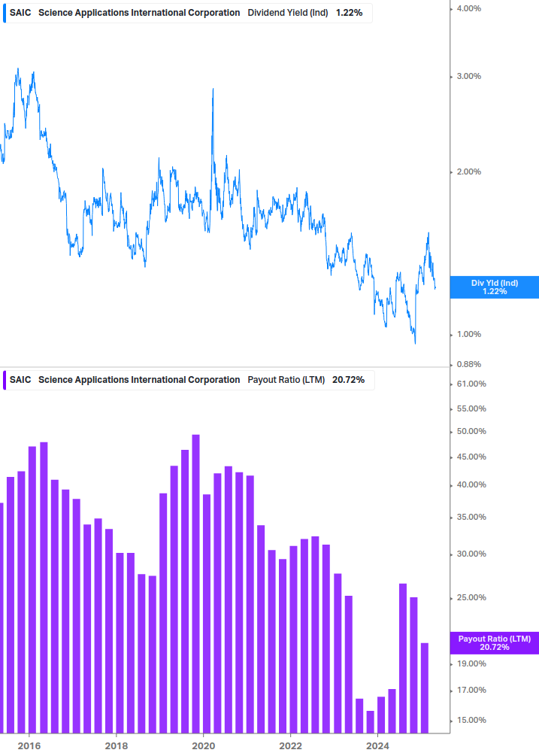Click the last payout ratio bar on the right
Screen dimensions: 539x756
point(425,688)
